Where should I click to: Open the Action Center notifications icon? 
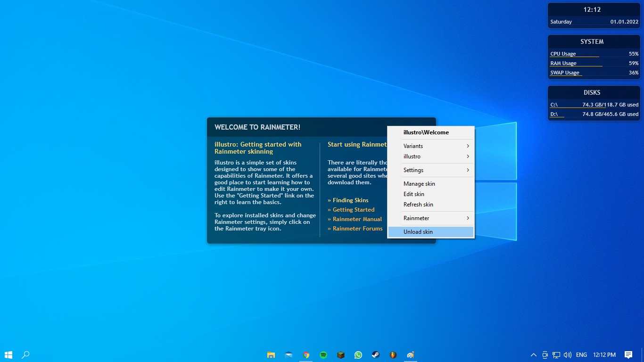coord(628,355)
